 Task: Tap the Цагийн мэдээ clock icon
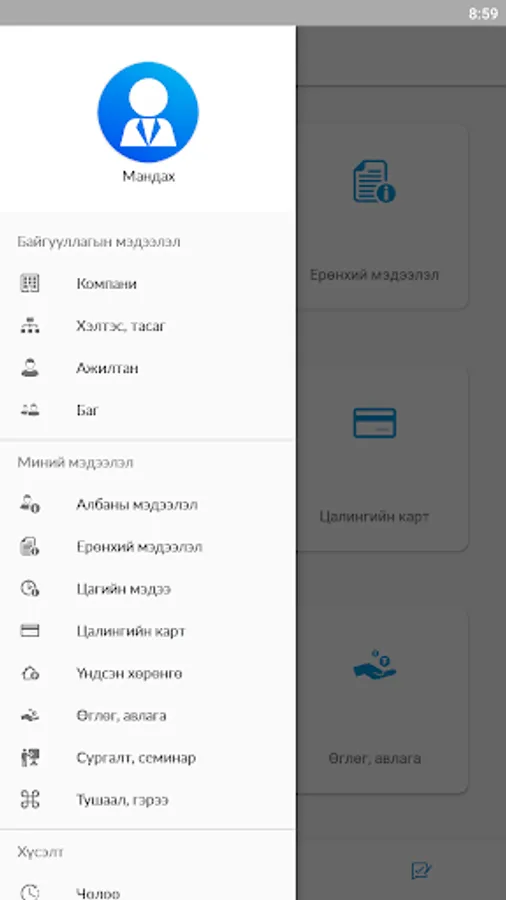[30, 589]
